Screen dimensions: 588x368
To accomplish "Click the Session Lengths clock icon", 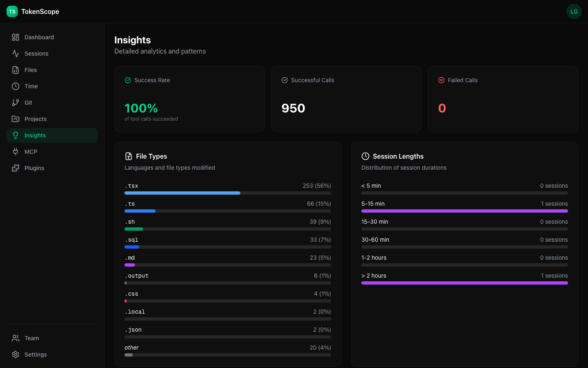I will coord(365,156).
